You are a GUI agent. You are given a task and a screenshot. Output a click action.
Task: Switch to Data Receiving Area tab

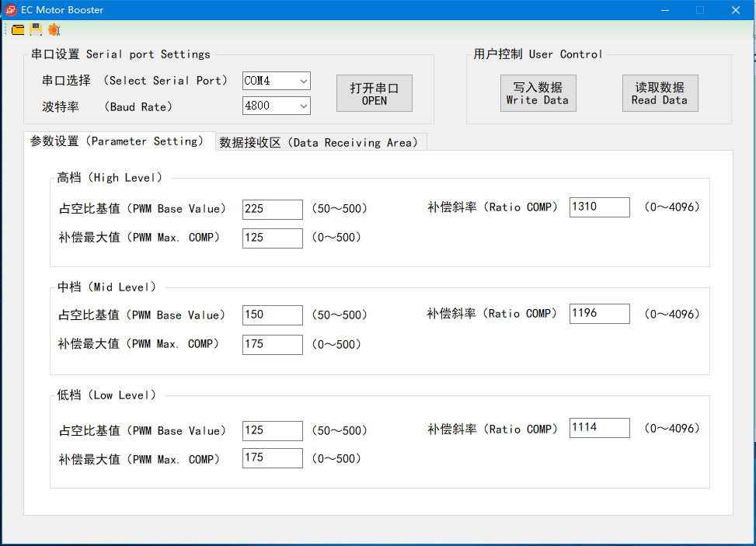click(x=321, y=142)
